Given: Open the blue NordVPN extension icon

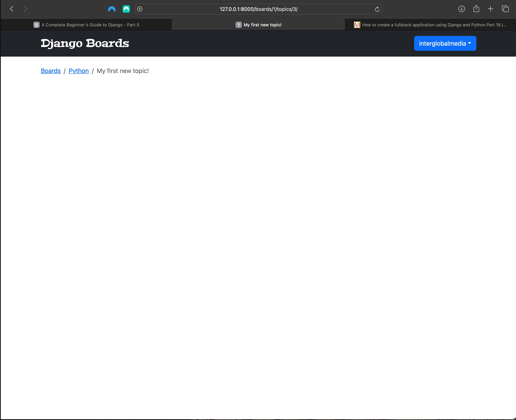Looking at the screenshot, I should (x=111, y=9).
